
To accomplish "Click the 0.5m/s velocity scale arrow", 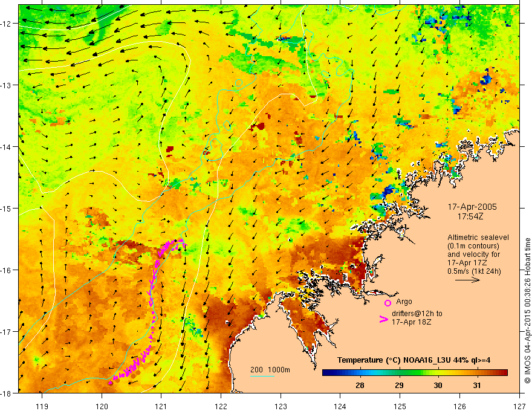I will click(467, 280).
